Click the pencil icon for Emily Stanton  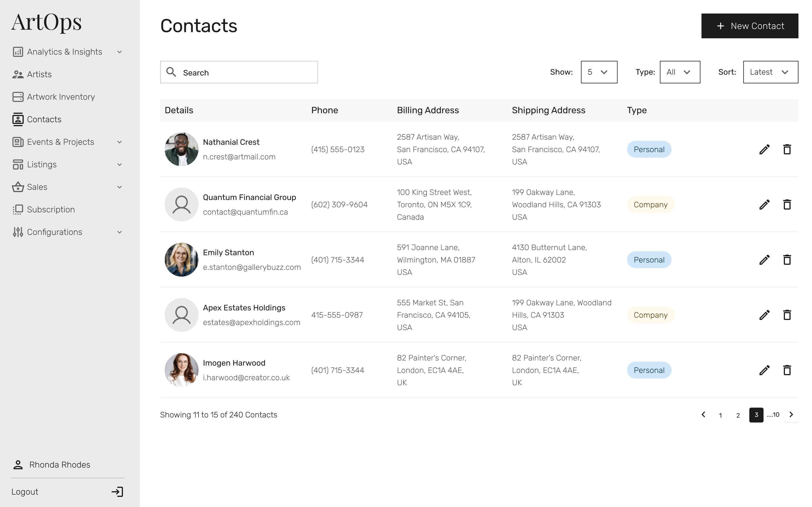pyautogui.click(x=764, y=260)
